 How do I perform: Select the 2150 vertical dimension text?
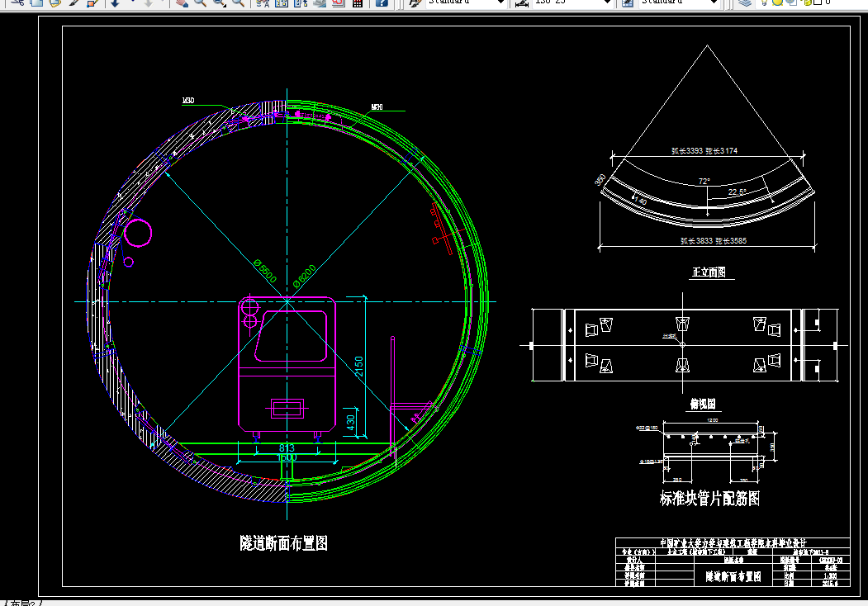tap(358, 367)
